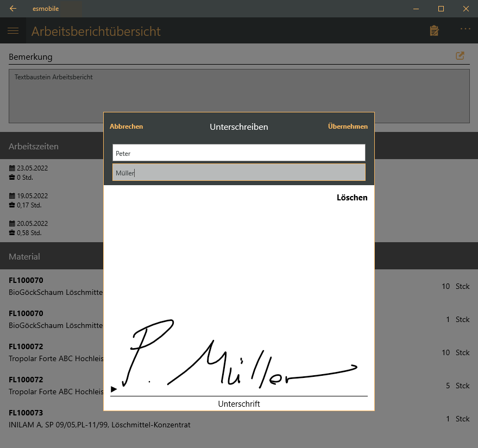Select the Material section header
This screenshot has height=448, width=478.
pos(24,256)
